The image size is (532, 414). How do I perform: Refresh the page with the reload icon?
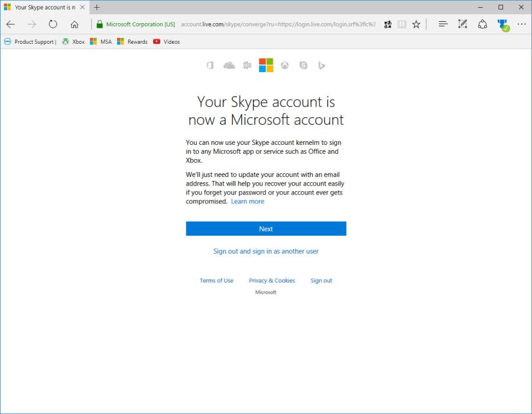click(53, 24)
